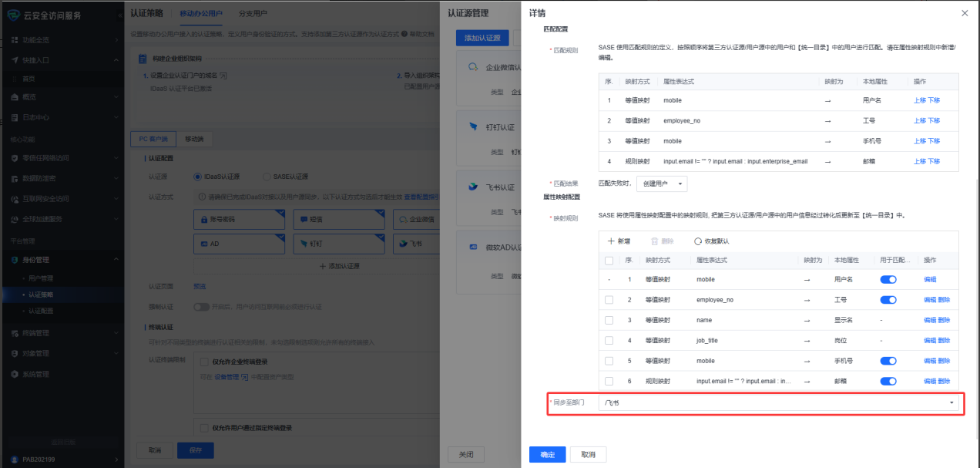Click the 确定 confirm button

[x=547, y=454]
